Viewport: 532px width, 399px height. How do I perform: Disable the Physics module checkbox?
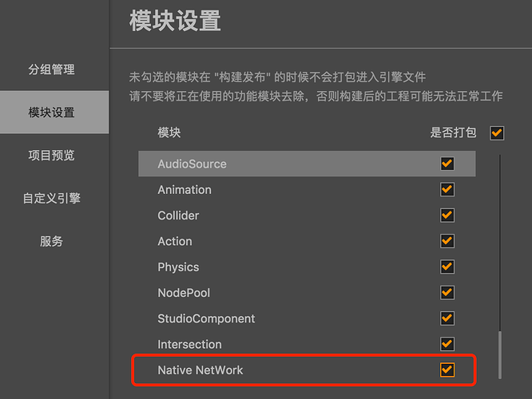pos(447,267)
